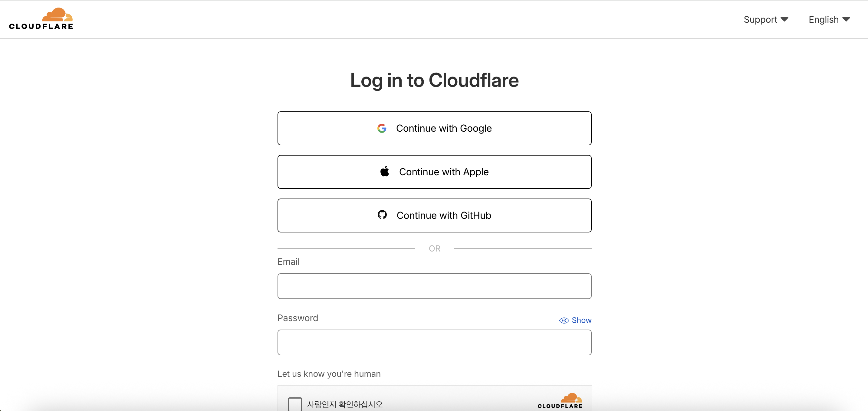Click the Email field label
868x411 pixels.
pos(288,262)
